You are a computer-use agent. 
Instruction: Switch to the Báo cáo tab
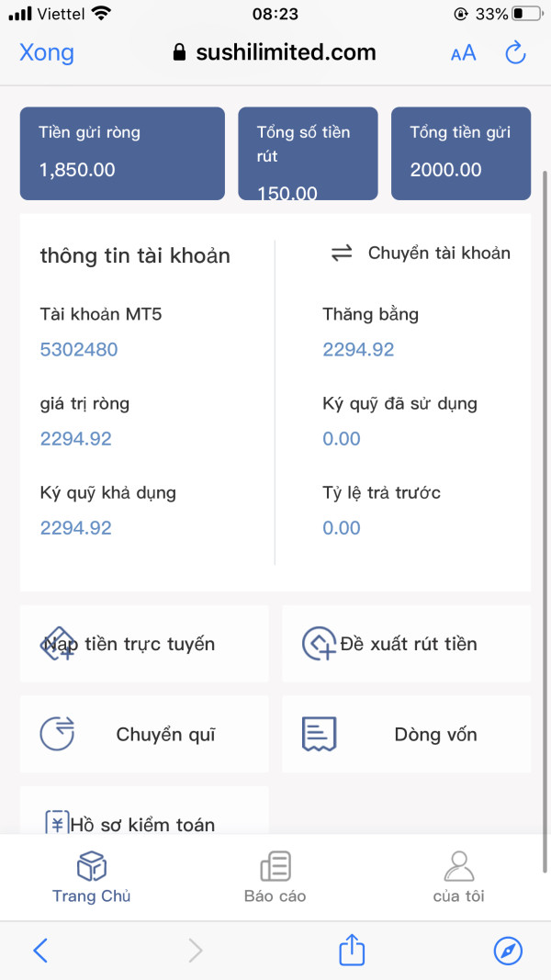pos(275,877)
